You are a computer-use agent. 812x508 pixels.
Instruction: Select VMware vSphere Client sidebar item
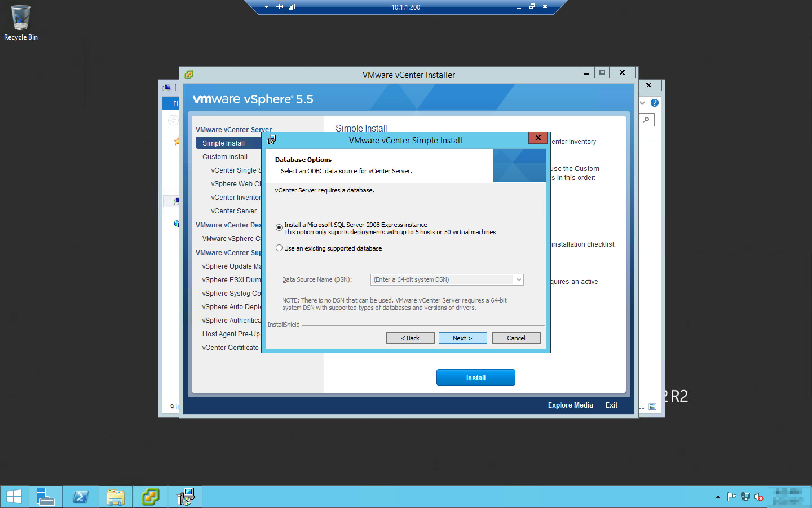pyautogui.click(x=231, y=238)
